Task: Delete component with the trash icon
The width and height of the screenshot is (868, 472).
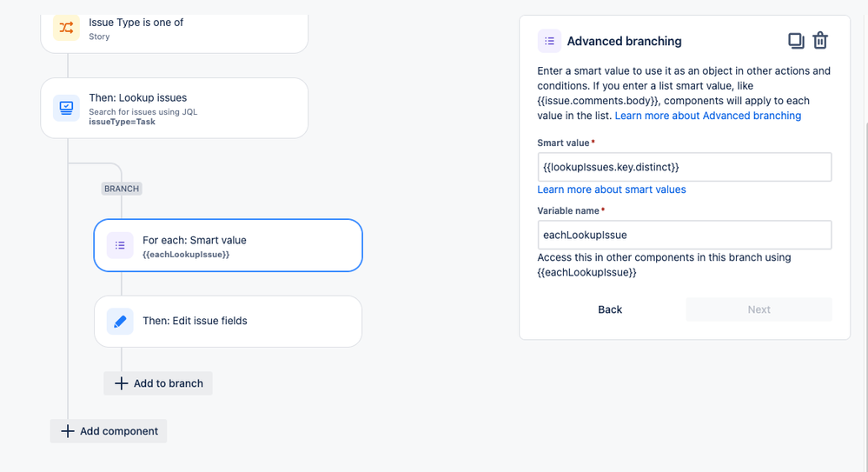Action: [x=820, y=41]
